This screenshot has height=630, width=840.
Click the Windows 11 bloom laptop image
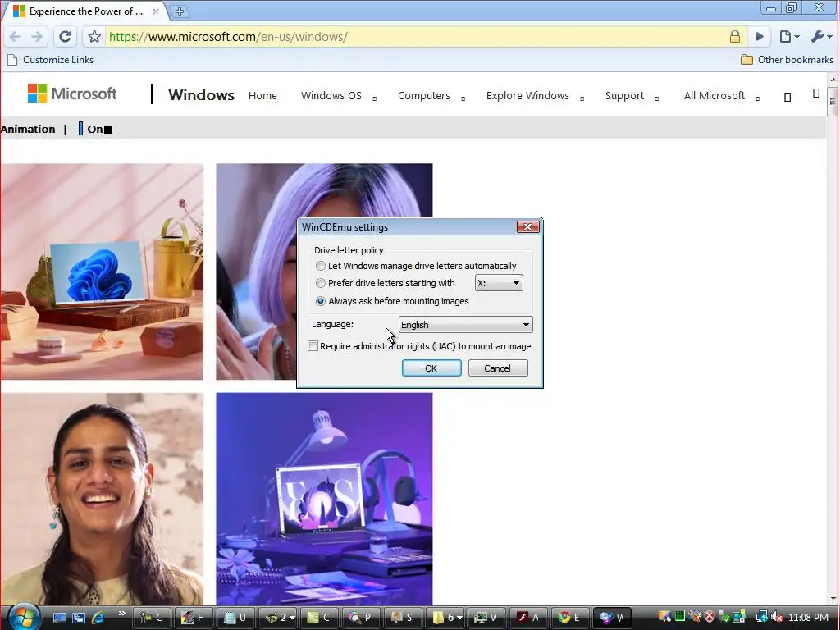[x=102, y=272]
